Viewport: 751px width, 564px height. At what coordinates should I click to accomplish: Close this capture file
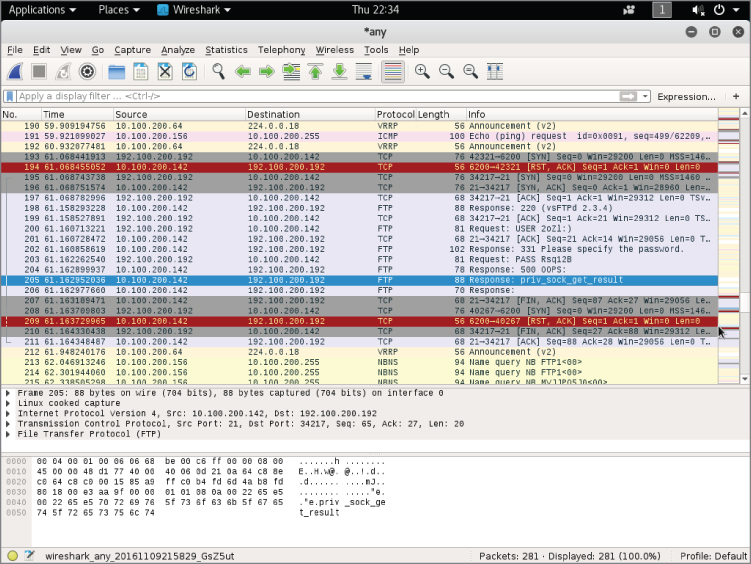point(165,72)
